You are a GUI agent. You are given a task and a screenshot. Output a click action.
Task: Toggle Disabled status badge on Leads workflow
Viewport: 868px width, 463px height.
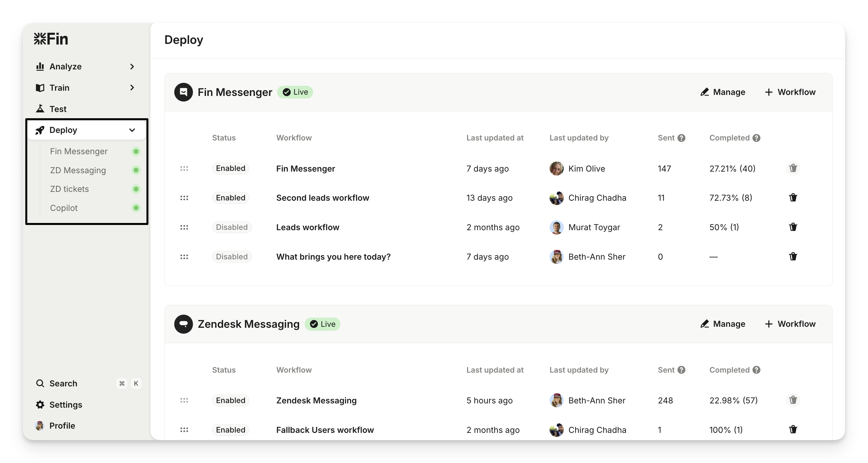click(232, 227)
